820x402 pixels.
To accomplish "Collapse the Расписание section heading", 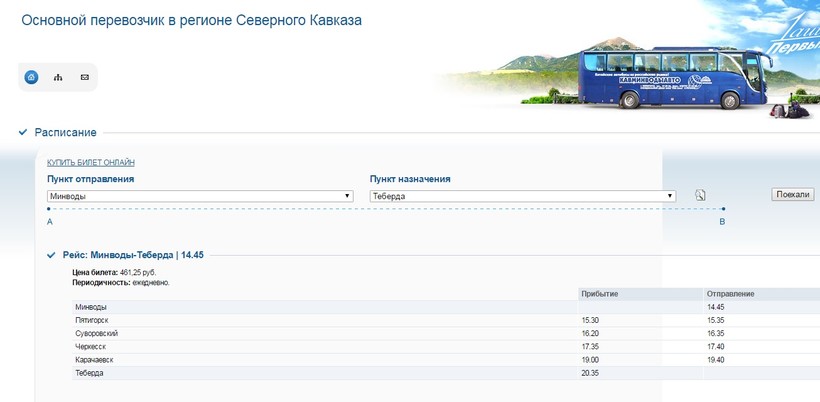I will 66,132.
